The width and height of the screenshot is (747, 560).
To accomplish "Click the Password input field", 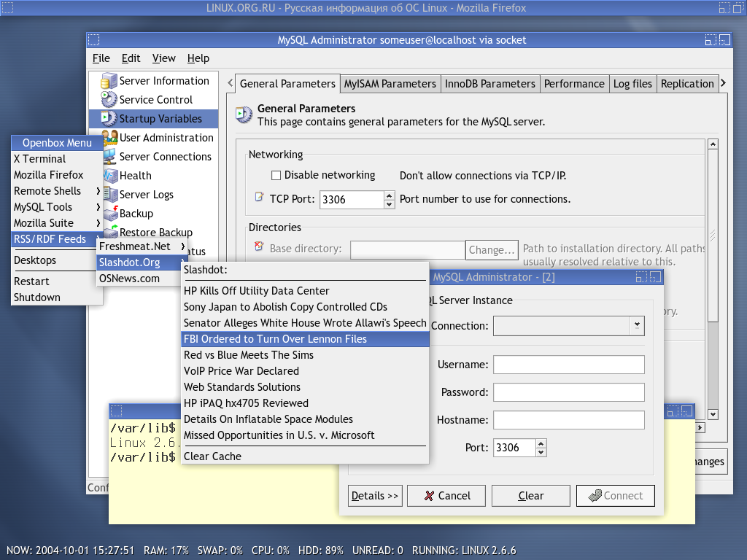I will [x=569, y=392].
